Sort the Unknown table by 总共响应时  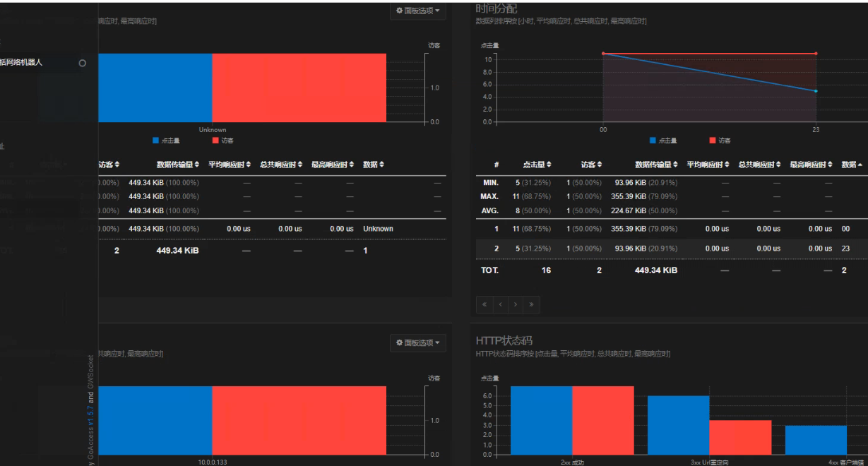click(x=281, y=165)
